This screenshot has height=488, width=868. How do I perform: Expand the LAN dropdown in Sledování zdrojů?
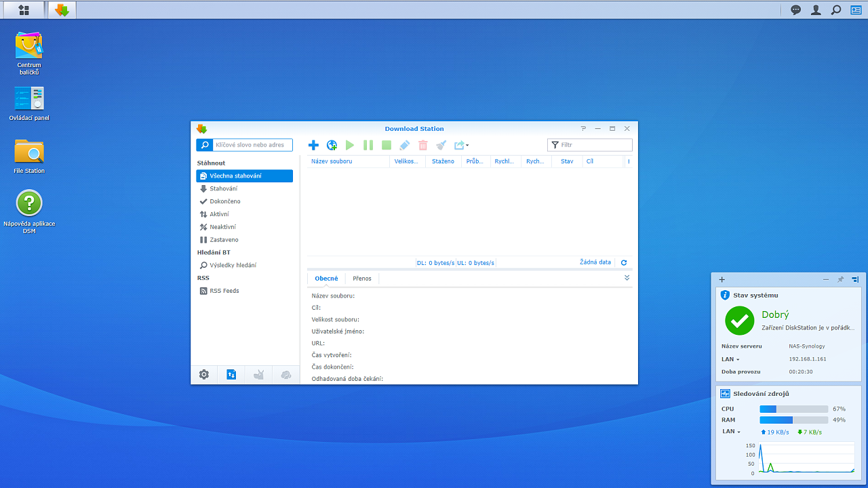click(x=731, y=431)
